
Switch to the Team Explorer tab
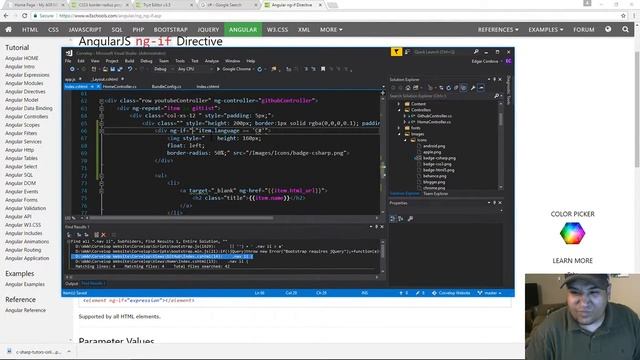point(436,193)
